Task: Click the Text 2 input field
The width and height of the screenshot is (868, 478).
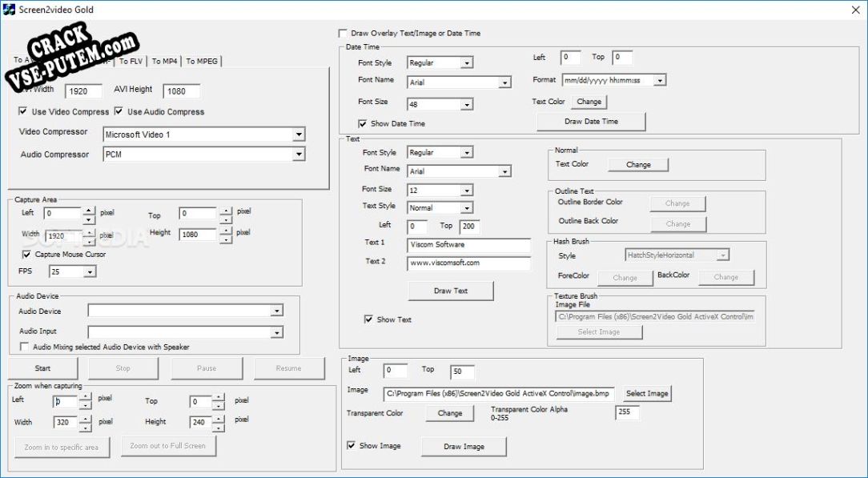Action: [468, 263]
